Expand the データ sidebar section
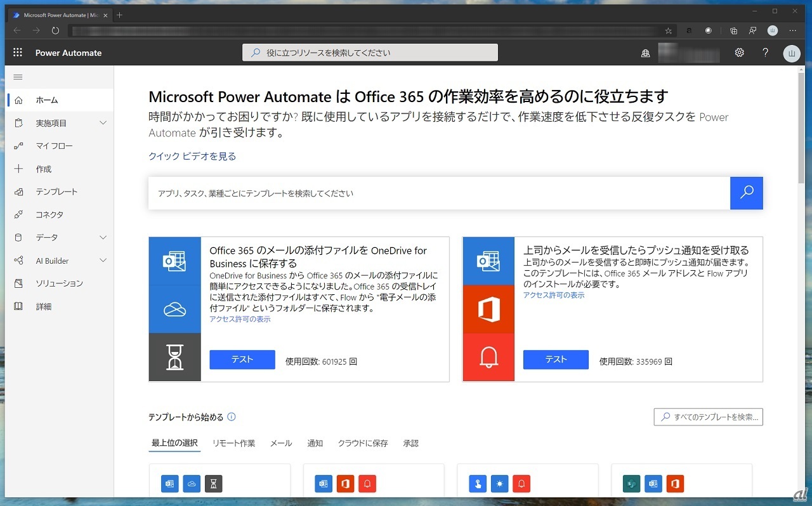Screen dimensions: 812x506 pyautogui.click(x=103, y=237)
